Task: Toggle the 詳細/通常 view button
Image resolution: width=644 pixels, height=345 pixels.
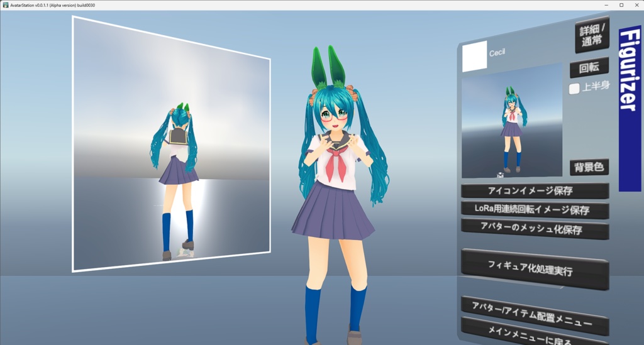Action: 592,35
